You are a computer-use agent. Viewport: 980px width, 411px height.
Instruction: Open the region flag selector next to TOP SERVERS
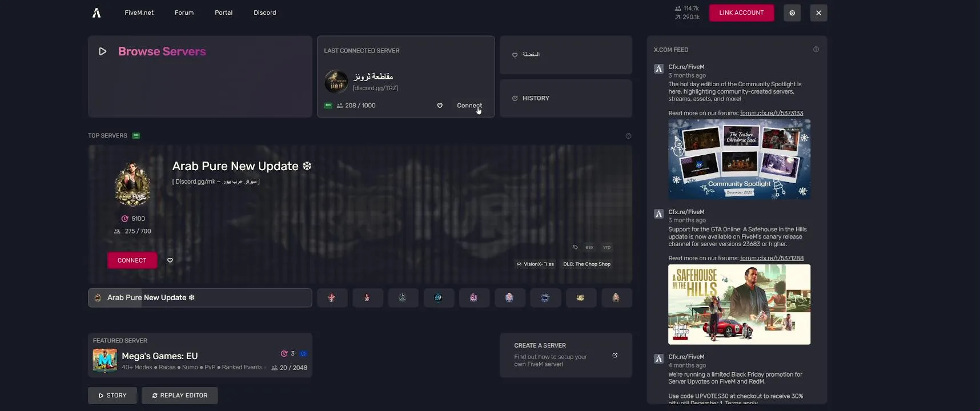pyautogui.click(x=136, y=136)
